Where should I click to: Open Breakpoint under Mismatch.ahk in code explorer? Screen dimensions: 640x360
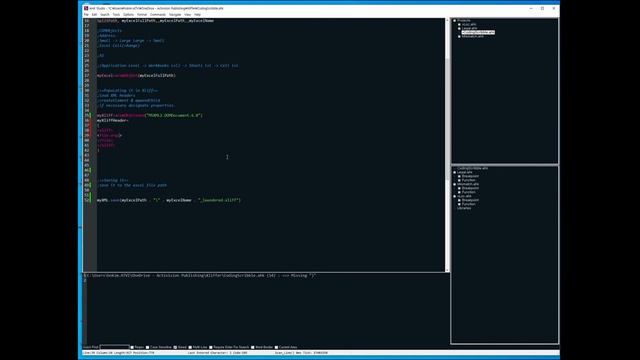(470, 188)
